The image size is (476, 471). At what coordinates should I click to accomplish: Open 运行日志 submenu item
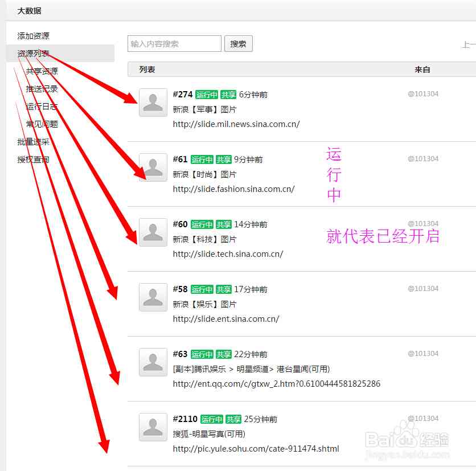point(42,107)
